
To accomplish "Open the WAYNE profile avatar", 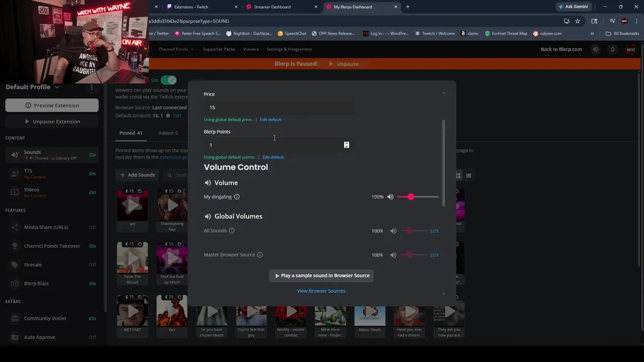I will [x=630, y=49].
